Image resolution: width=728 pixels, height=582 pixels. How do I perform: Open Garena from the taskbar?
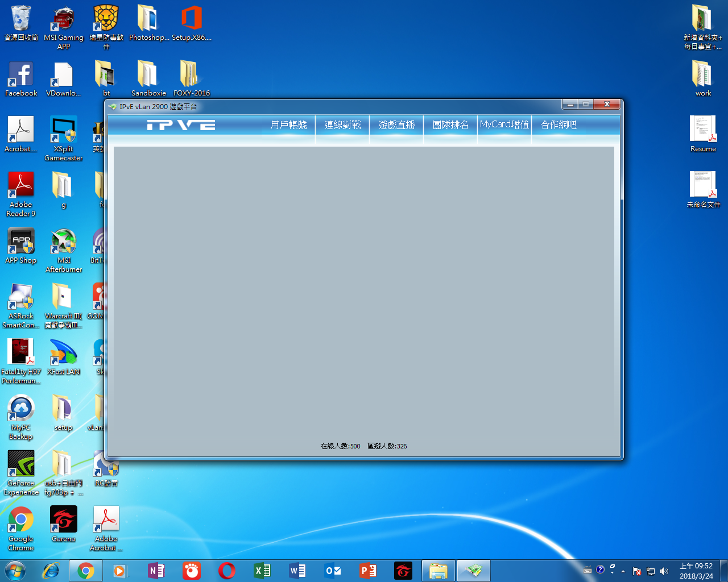pyautogui.click(x=403, y=571)
